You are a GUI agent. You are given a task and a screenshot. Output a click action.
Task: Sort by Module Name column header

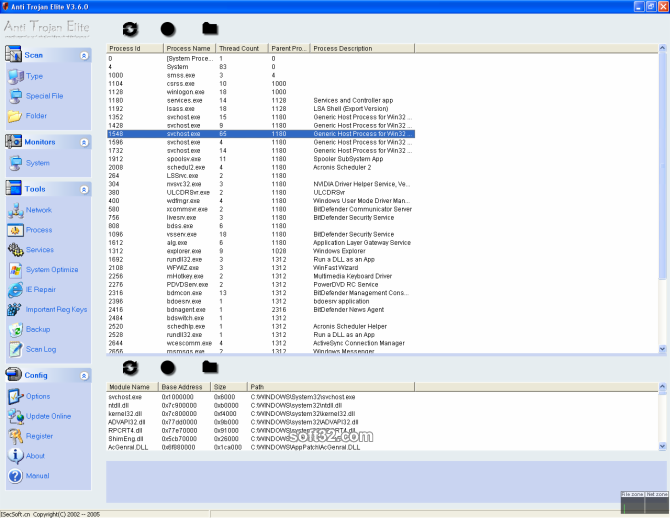coord(132,387)
